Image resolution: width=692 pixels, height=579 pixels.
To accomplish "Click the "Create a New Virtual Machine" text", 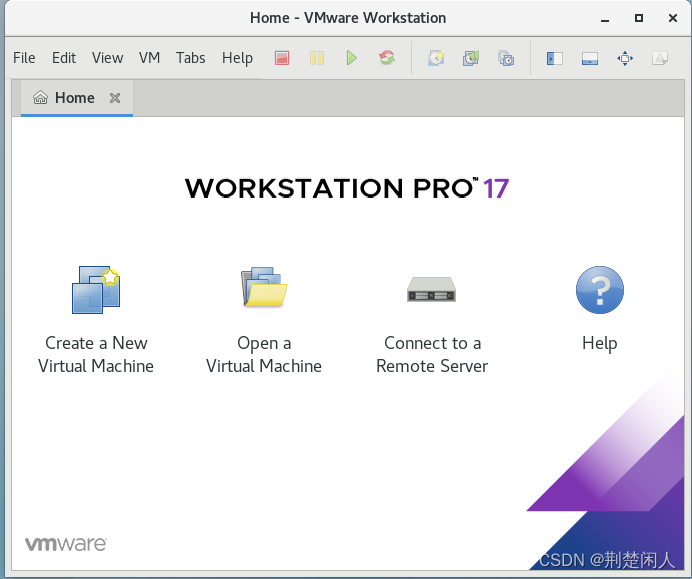I will [96, 354].
